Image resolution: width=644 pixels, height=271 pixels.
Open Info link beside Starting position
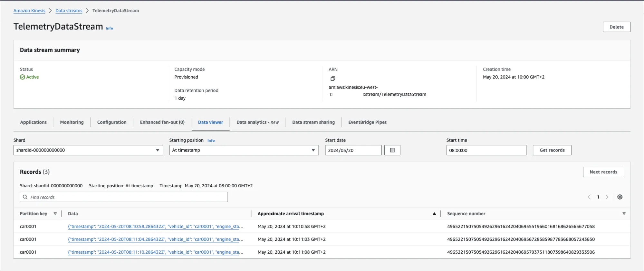[211, 140]
